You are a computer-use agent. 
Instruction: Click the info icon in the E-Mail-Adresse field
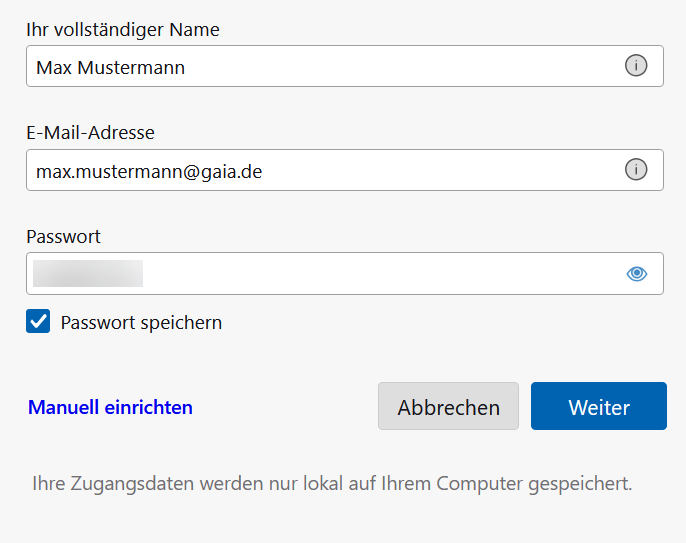(636, 170)
